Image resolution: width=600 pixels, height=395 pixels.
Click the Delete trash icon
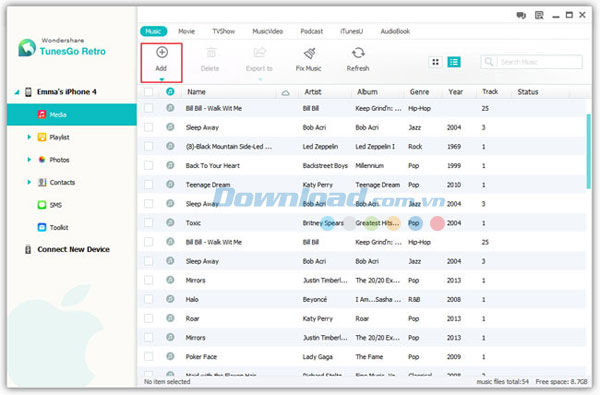pos(211,52)
